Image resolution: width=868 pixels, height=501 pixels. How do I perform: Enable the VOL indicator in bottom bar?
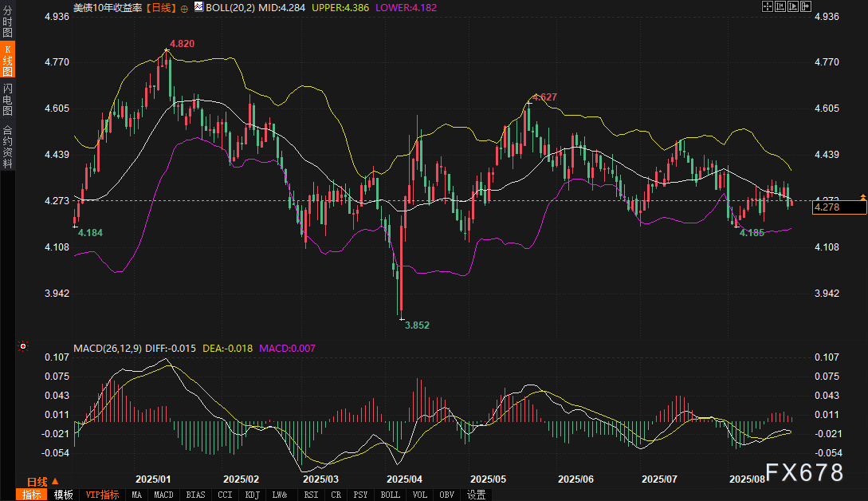418,495
